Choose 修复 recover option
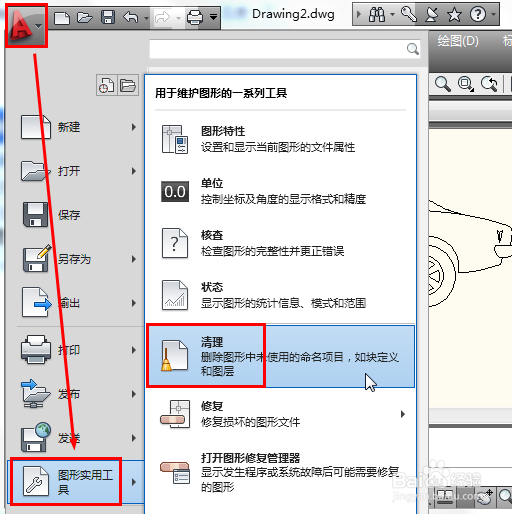This screenshot has height=514, width=512. 281,414
